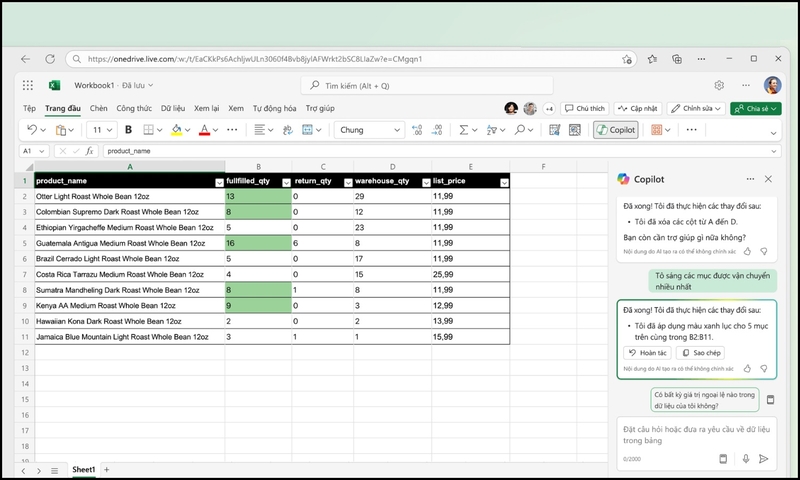This screenshot has height=480, width=800.
Task: Click the Chú thích comments button
Action: point(585,109)
